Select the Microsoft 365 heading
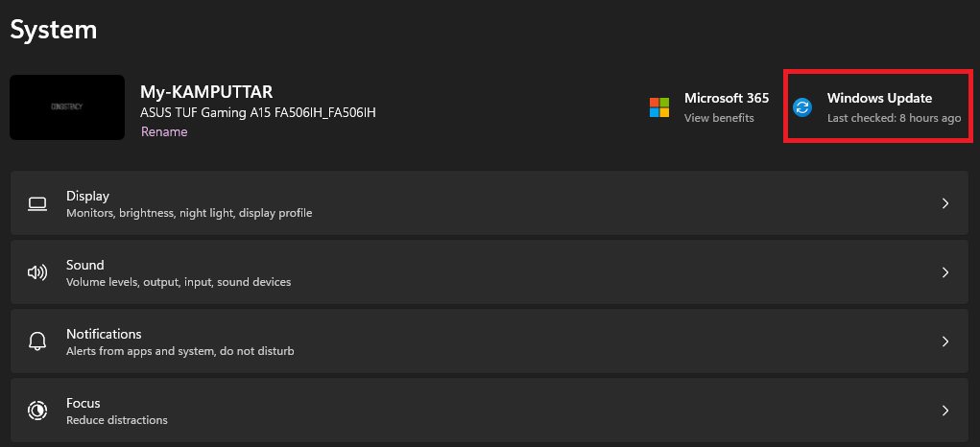 [727, 98]
